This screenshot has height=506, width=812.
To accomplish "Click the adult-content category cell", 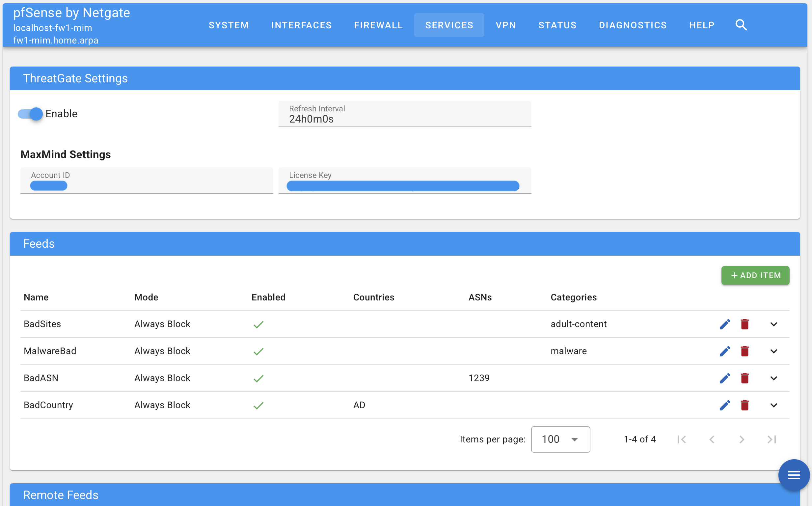I will [579, 324].
